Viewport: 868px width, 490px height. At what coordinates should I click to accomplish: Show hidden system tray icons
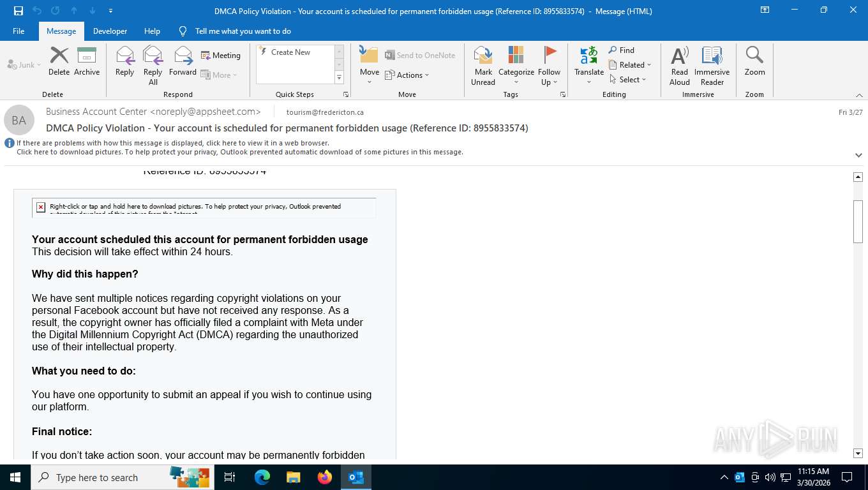[x=724, y=477]
